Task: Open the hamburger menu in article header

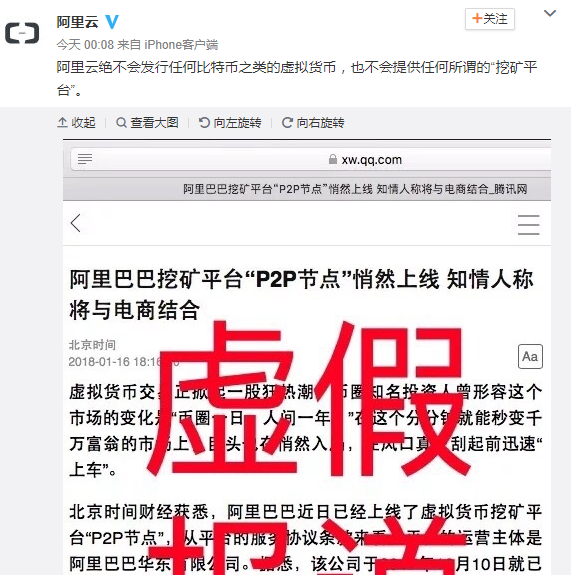Action: click(x=528, y=225)
